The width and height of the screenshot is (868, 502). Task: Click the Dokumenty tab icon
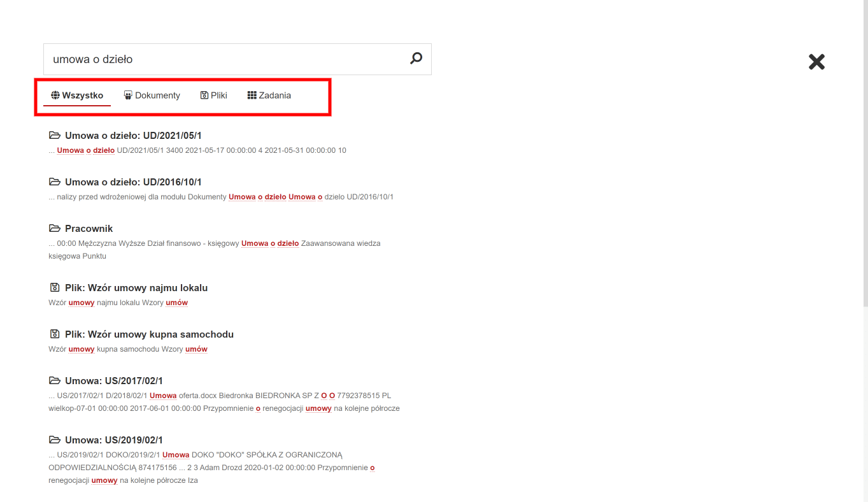click(x=128, y=96)
